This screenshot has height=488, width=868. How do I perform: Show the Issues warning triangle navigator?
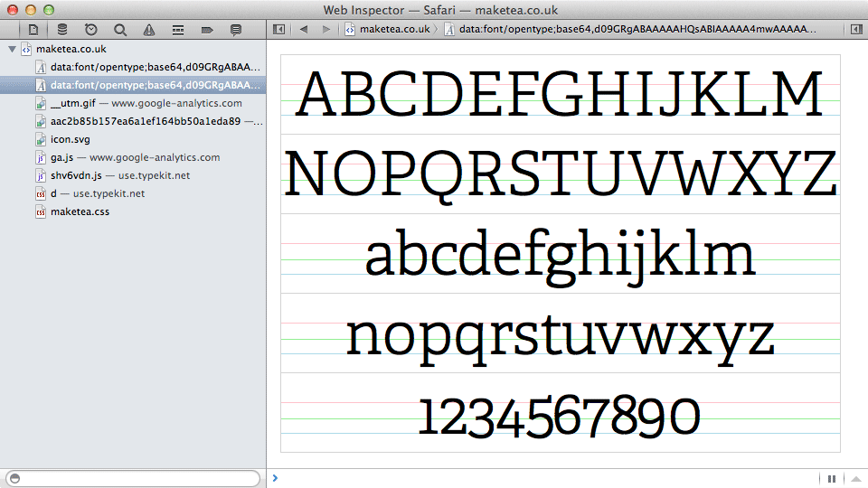pyautogui.click(x=149, y=30)
